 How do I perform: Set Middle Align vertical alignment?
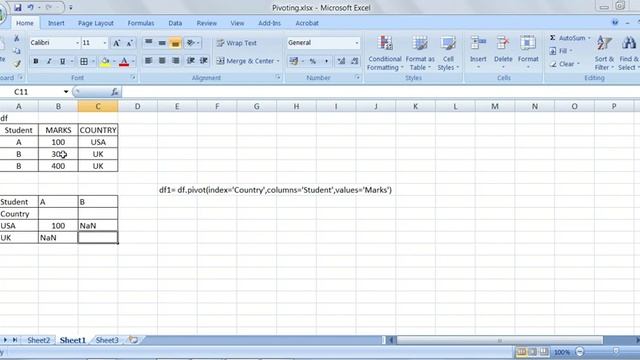[162, 42]
